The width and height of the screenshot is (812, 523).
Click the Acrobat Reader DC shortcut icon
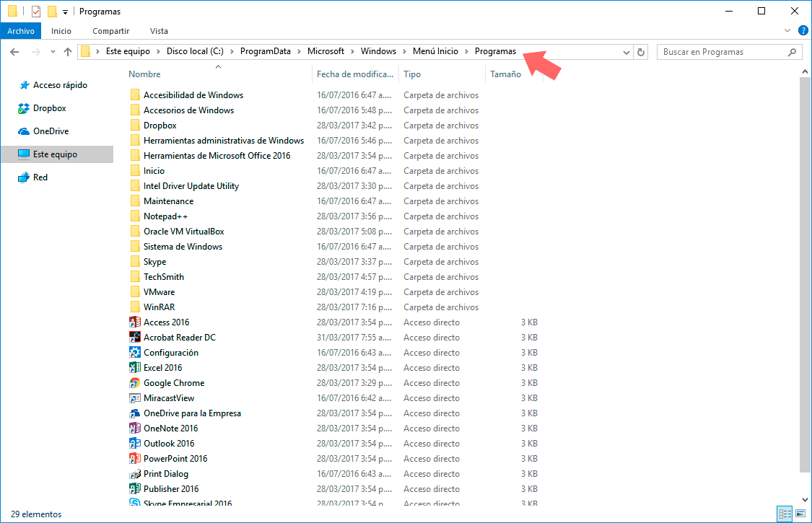(135, 337)
